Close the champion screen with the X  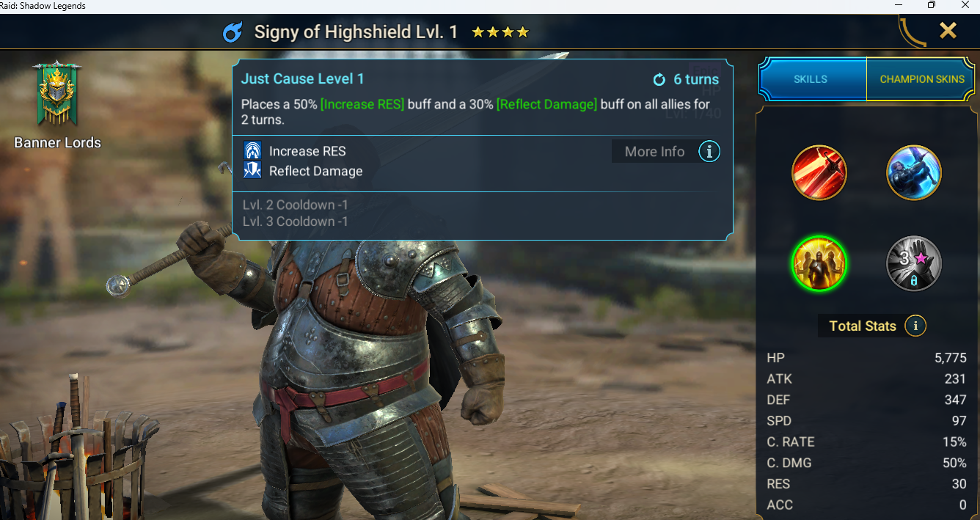pos(948,30)
